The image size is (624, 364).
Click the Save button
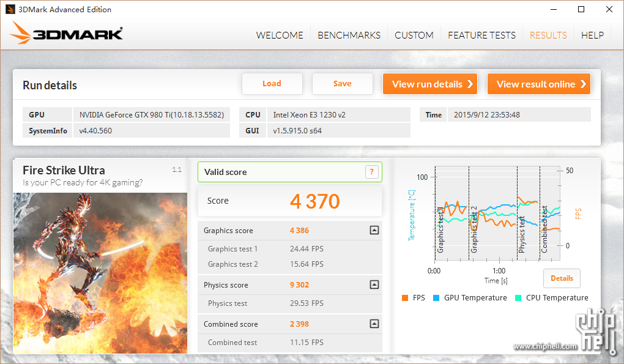[x=342, y=84]
